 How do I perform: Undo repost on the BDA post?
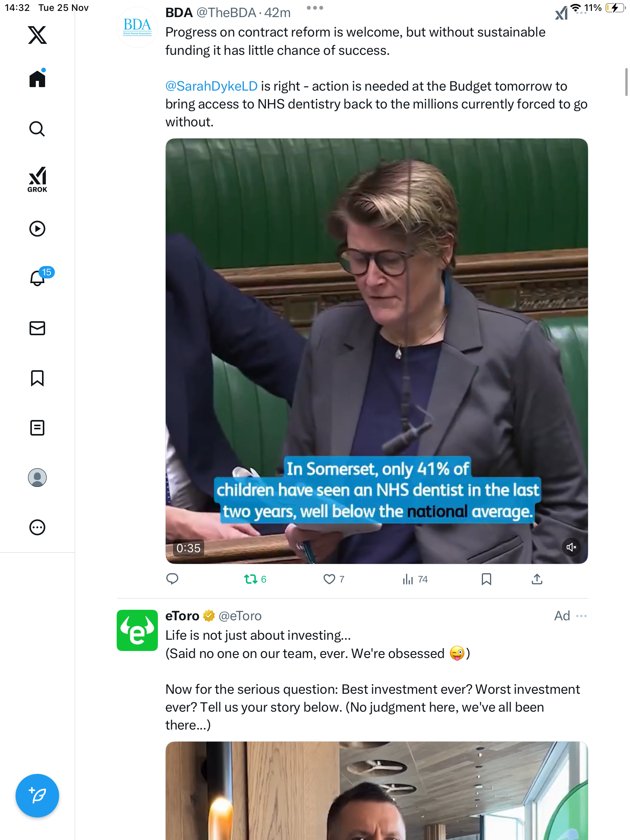[x=251, y=579]
